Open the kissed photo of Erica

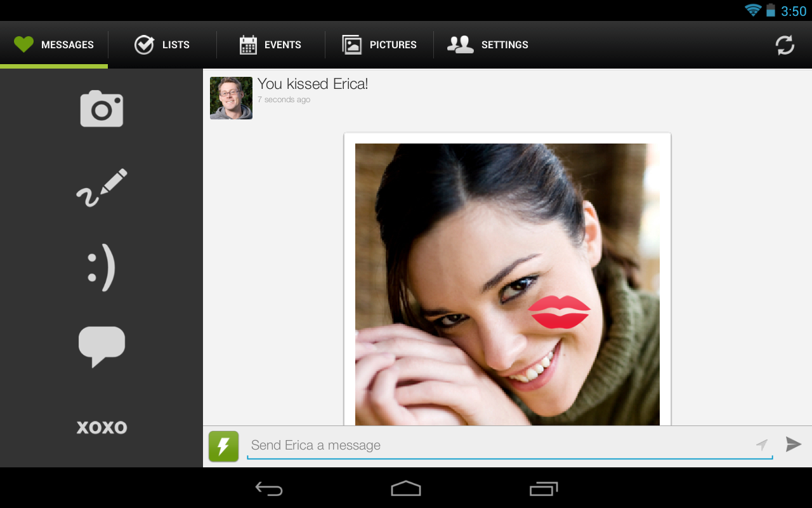tap(507, 284)
